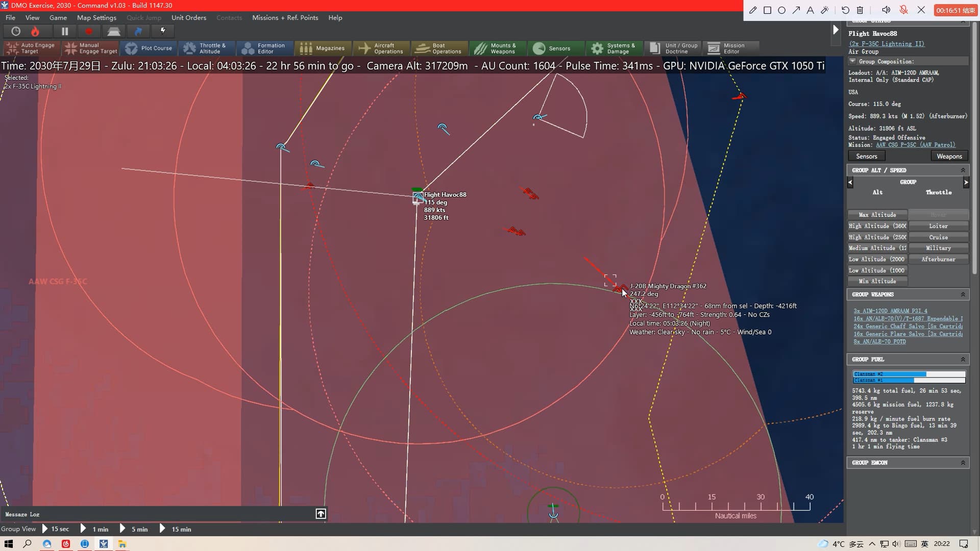
Task: Set throttle to Loiter
Action: 938,226
